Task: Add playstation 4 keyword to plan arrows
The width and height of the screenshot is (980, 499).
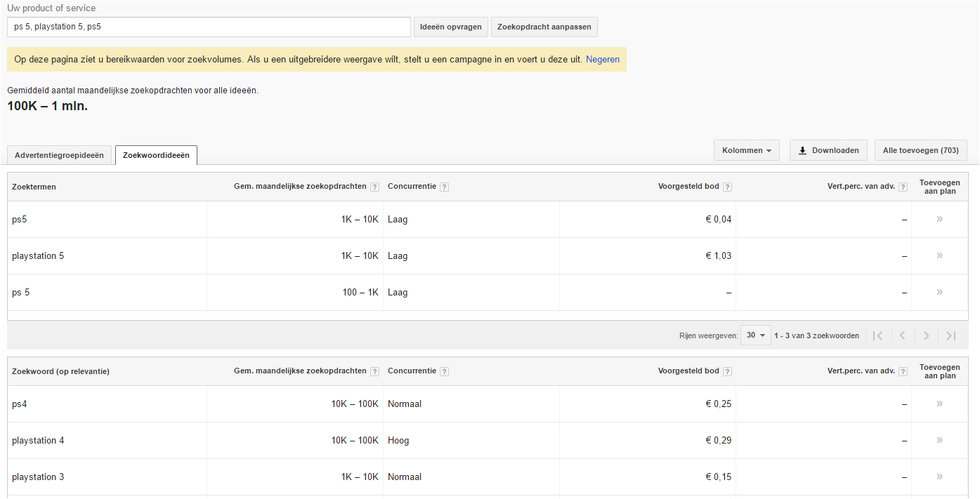Action: [939, 440]
